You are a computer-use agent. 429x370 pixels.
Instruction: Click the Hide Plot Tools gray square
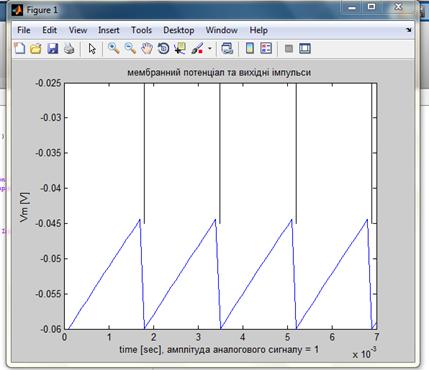click(289, 49)
